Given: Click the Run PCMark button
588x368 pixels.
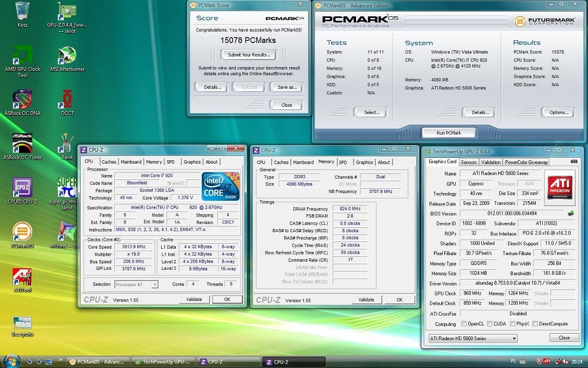Looking at the screenshot, I should pos(449,133).
